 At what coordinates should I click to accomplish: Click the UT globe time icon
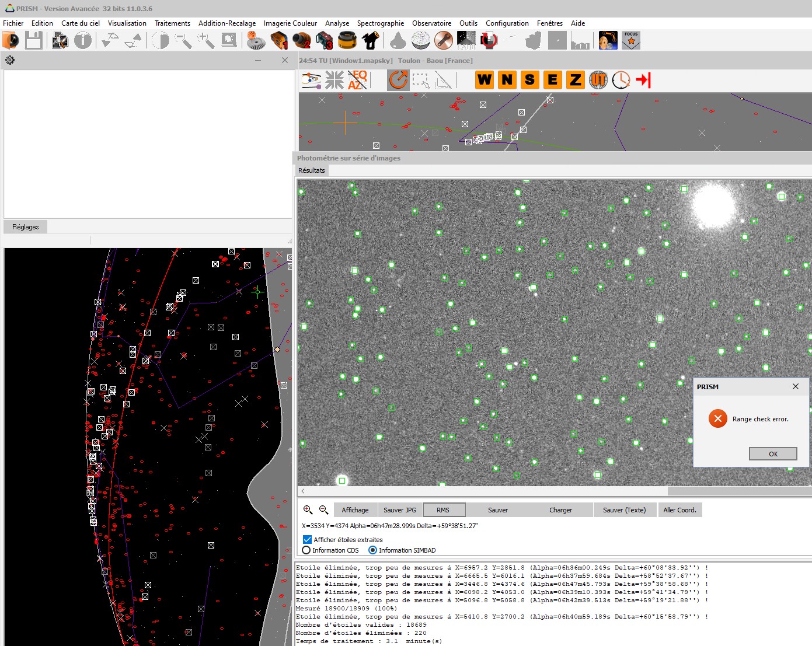click(x=598, y=80)
